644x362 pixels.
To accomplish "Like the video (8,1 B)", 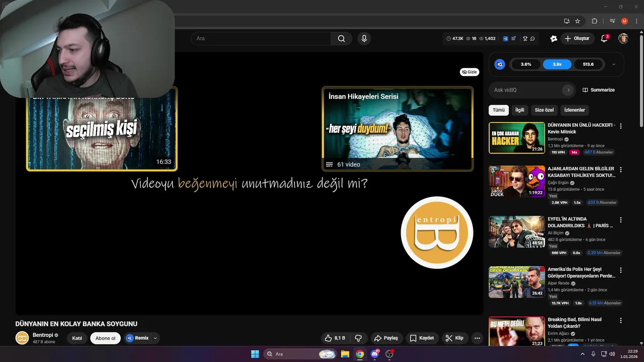I will click(335, 338).
